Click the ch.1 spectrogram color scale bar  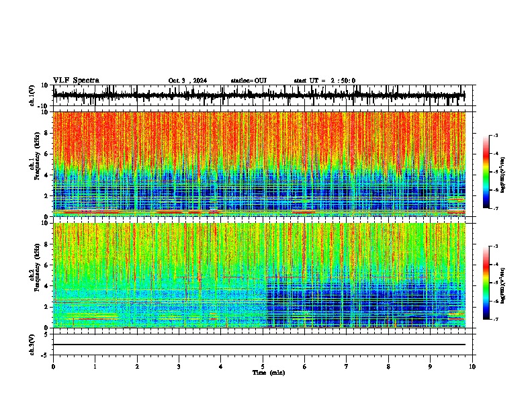486,172
